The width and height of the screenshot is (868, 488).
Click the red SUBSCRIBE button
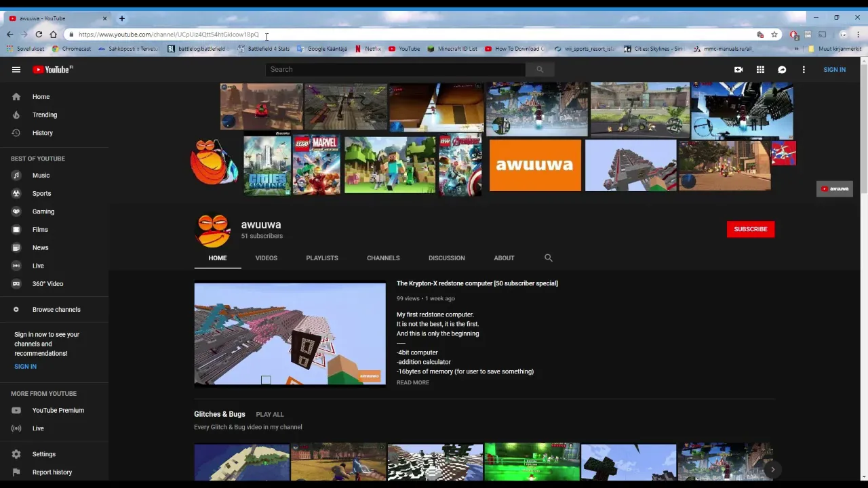[751, 229]
